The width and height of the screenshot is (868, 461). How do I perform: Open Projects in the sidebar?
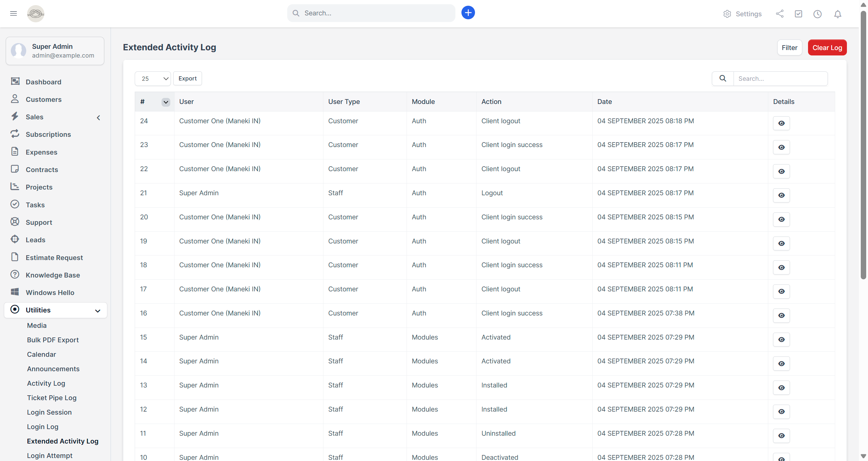click(55, 187)
